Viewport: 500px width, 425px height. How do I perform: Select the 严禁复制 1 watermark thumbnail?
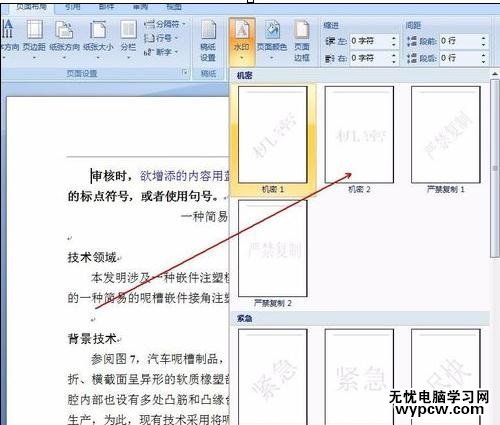click(x=446, y=135)
